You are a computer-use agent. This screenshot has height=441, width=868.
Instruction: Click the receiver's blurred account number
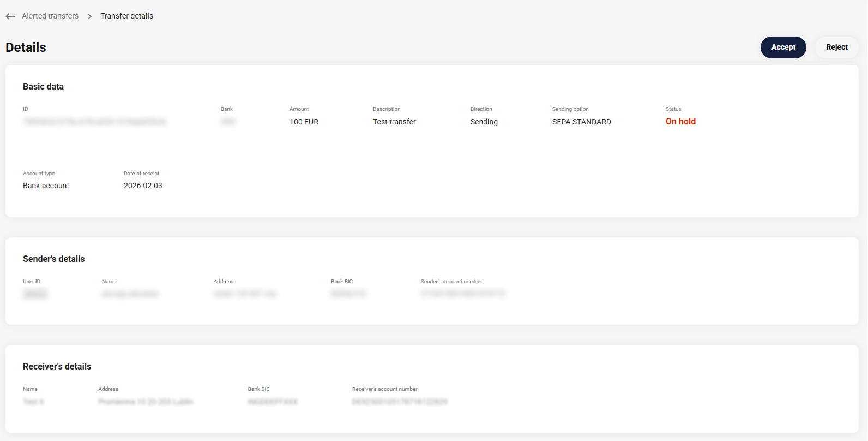pos(400,402)
